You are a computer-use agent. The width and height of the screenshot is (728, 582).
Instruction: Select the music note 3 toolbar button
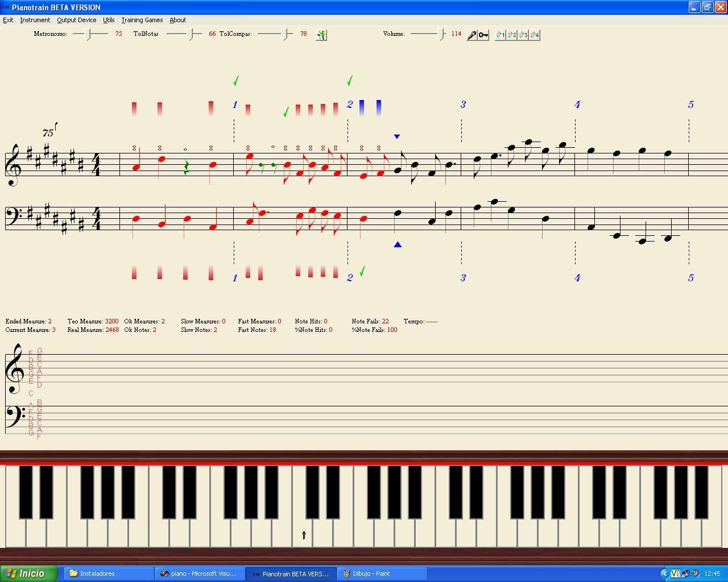pyautogui.click(x=523, y=35)
